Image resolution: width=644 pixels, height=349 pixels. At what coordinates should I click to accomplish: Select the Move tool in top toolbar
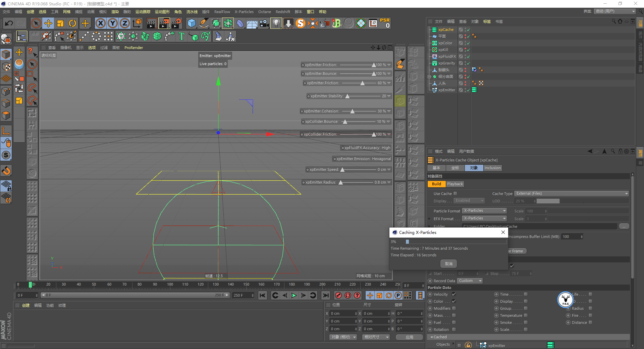pos(48,23)
